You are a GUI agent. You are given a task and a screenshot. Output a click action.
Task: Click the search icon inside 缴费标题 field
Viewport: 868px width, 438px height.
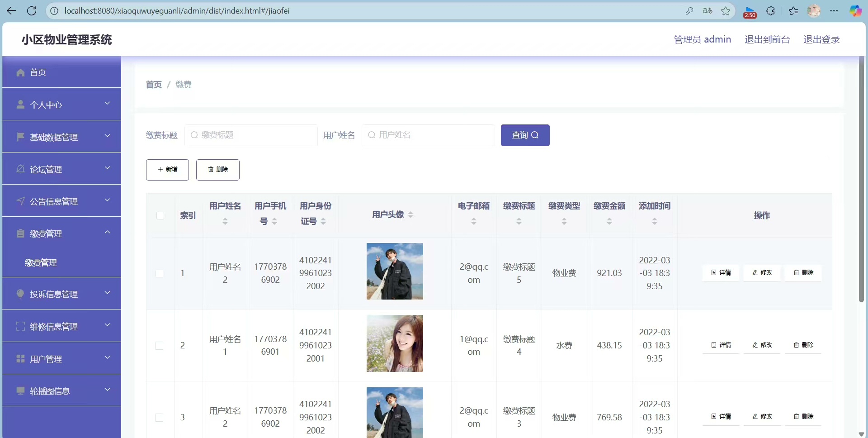click(194, 135)
